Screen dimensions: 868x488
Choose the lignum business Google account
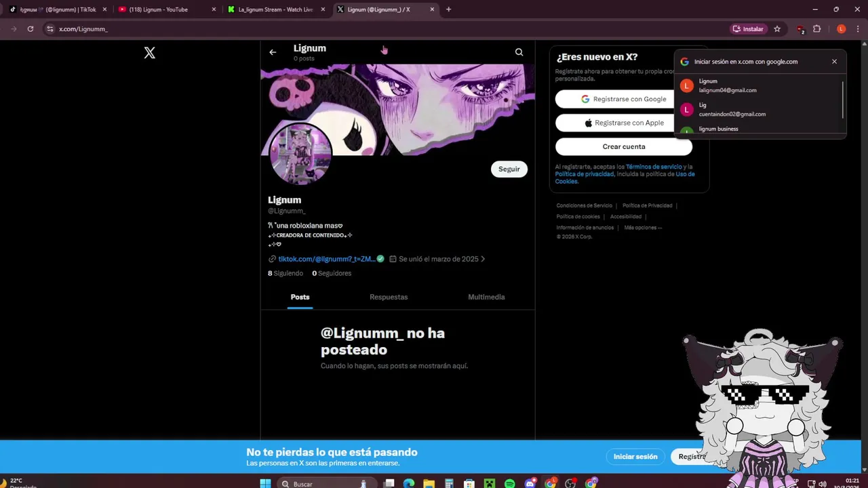[759, 129]
